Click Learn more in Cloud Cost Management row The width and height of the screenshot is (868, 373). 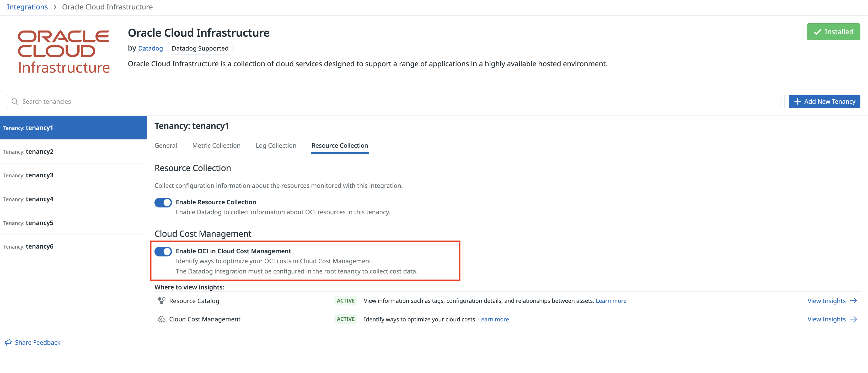[493, 319]
